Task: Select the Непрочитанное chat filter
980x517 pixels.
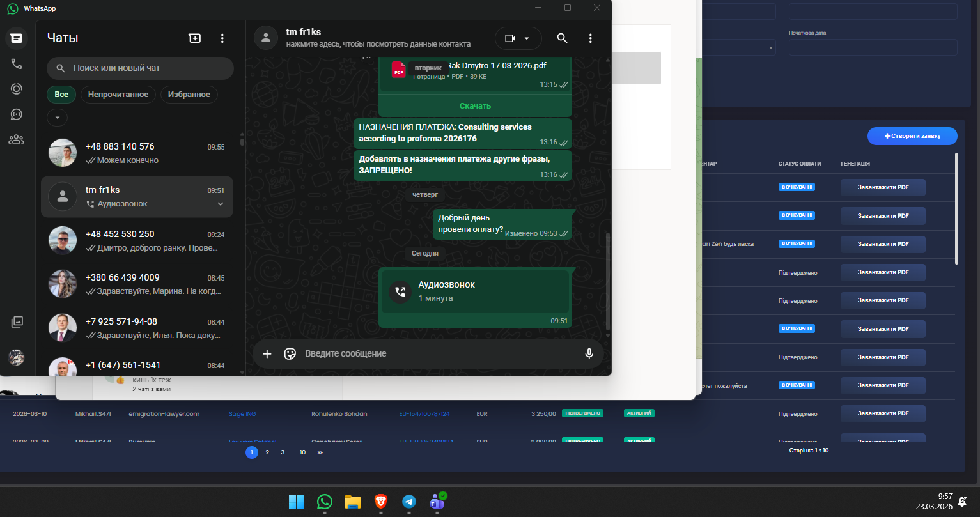Action: click(118, 95)
